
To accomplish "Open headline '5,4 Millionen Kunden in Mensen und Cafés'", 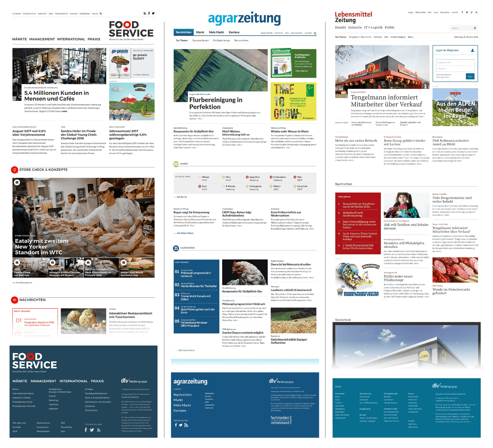I will (56, 96).
